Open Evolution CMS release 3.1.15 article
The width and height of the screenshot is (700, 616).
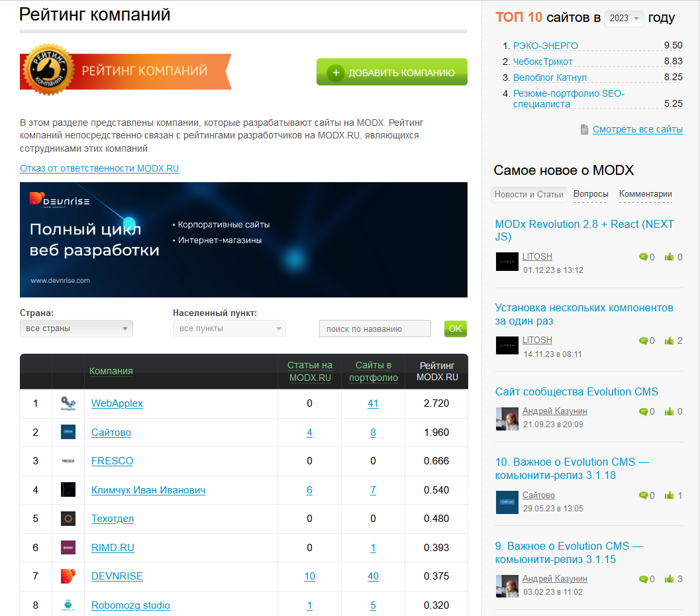click(x=569, y=552)
